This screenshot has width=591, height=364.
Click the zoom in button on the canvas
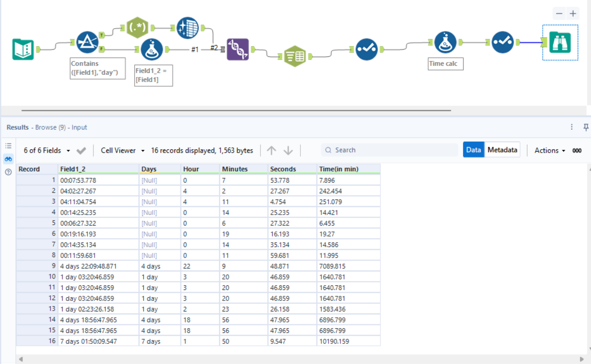(572, 13)
